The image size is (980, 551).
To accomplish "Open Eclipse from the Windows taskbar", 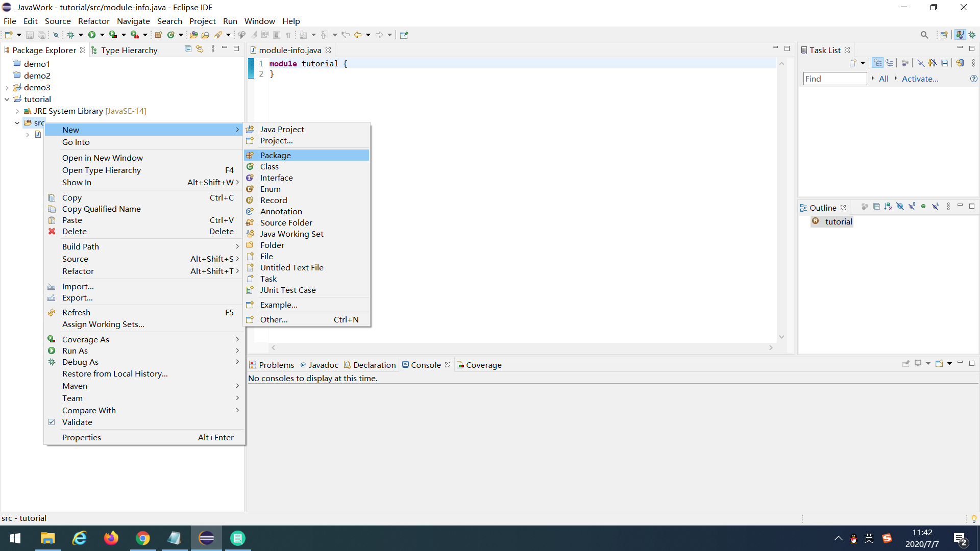I will (x=206, y=538).
